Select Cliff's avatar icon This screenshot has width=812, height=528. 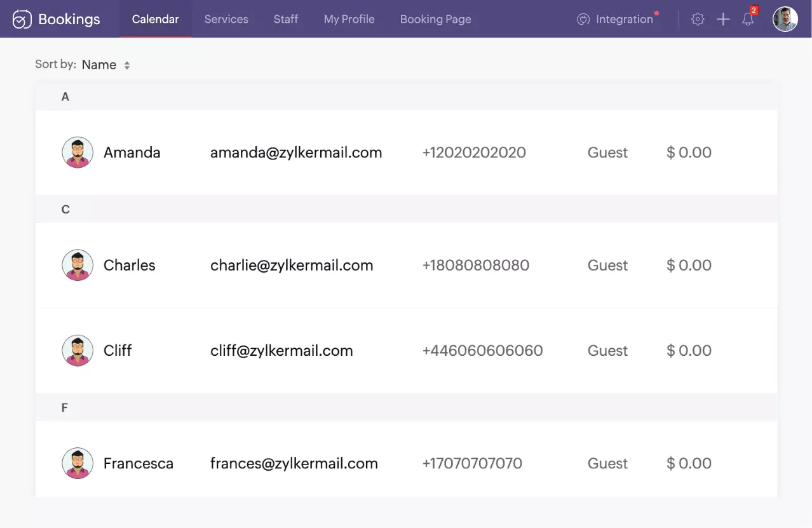click(x=78, y=350)
